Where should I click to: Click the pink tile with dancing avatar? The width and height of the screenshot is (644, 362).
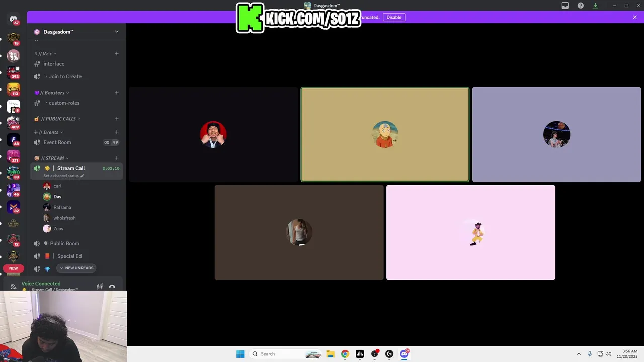pyautogui.click(x=471, y=232)
